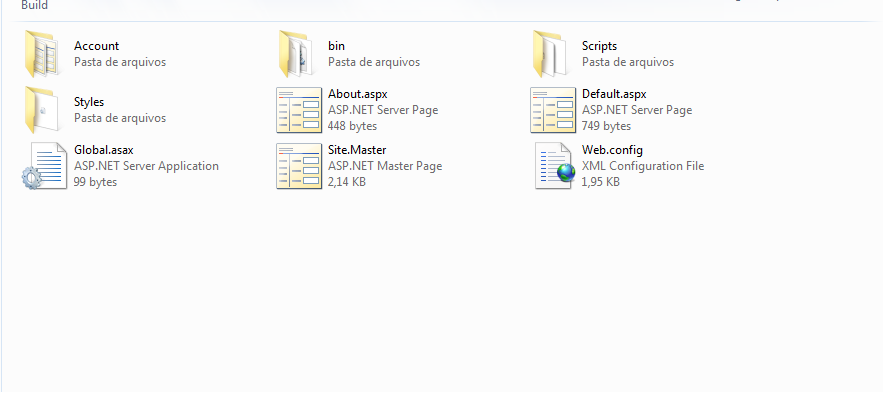This screenshot has width=883, height=400.
Task: Click the Site.Master file name
Action: 357,150
